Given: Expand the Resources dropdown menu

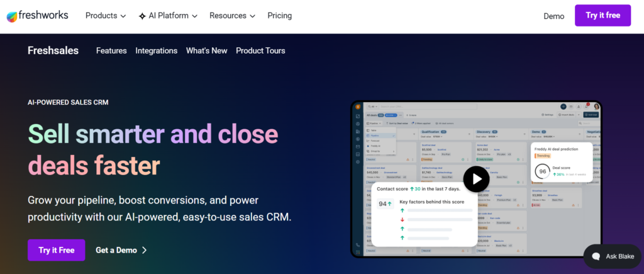Looking at the screenshot, I should tap(233, 16).
